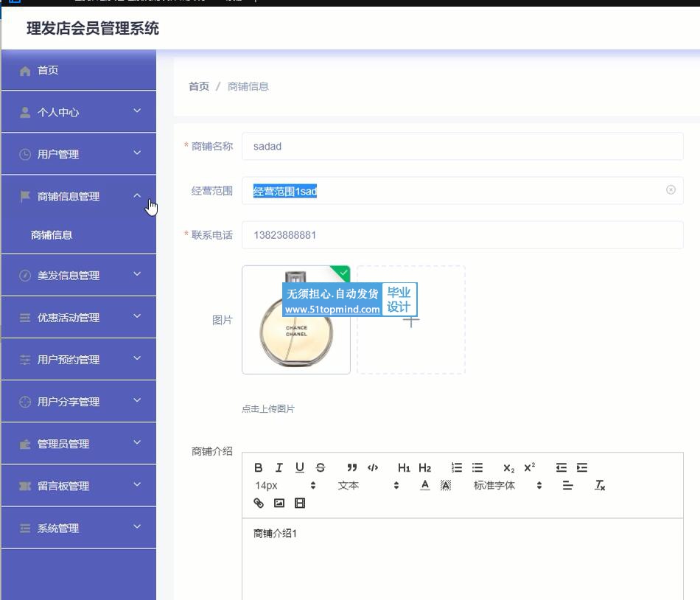Toggle subscript formatting
The width and height of the screenshot is (700, 600).
pyautogui.click(x=509, y=467)
